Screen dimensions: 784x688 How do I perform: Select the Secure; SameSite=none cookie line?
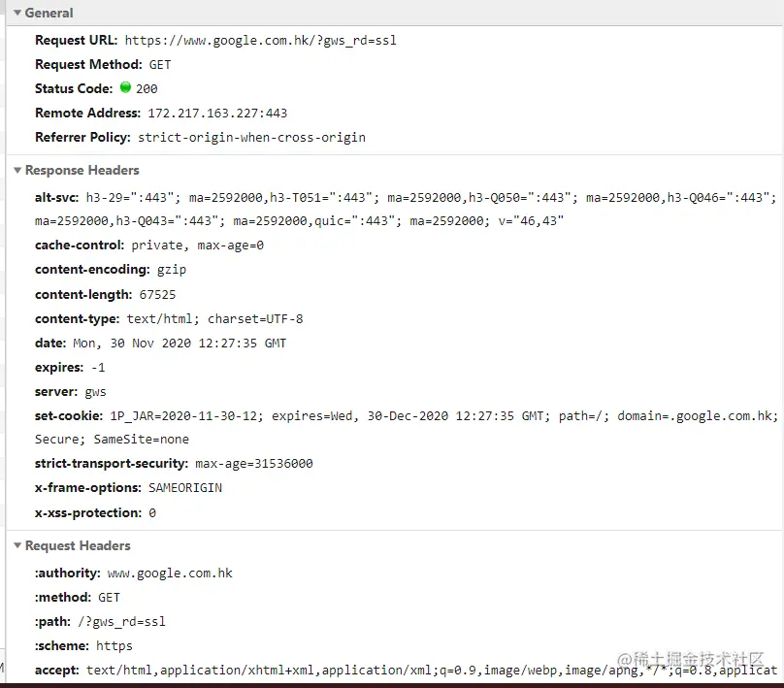tap(112, 440)
